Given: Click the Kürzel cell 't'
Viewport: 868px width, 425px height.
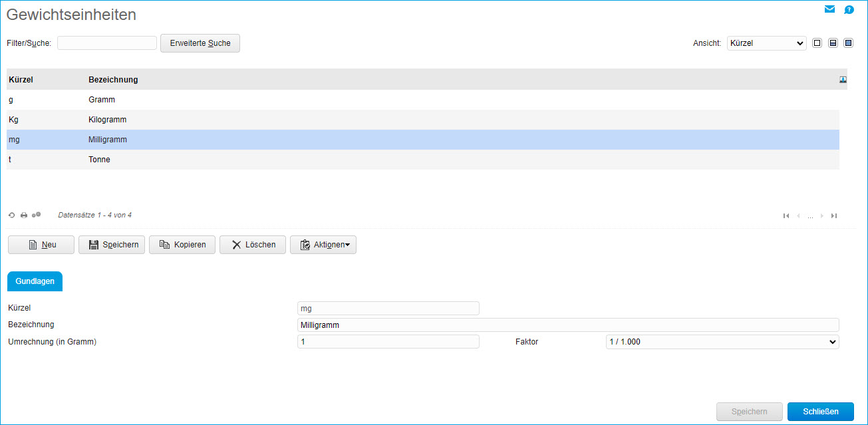Looking at the screenshot, I should click(x=10, y=160).
